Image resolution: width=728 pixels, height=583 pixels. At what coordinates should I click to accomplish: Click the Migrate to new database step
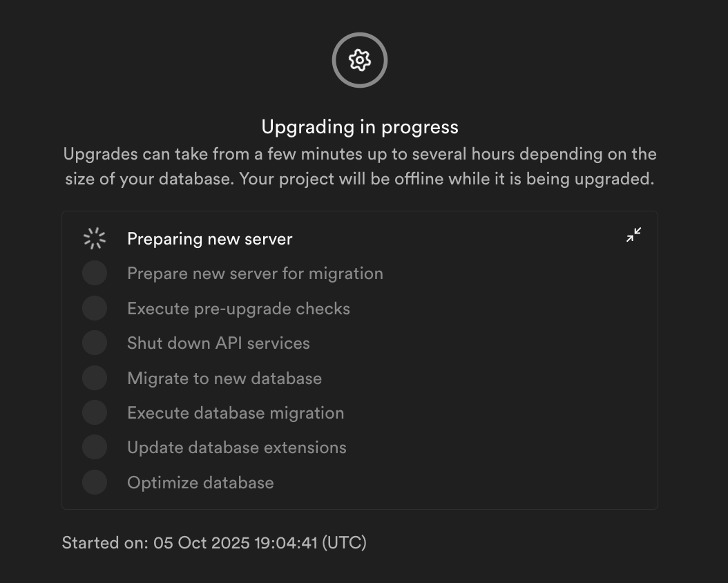224,378
